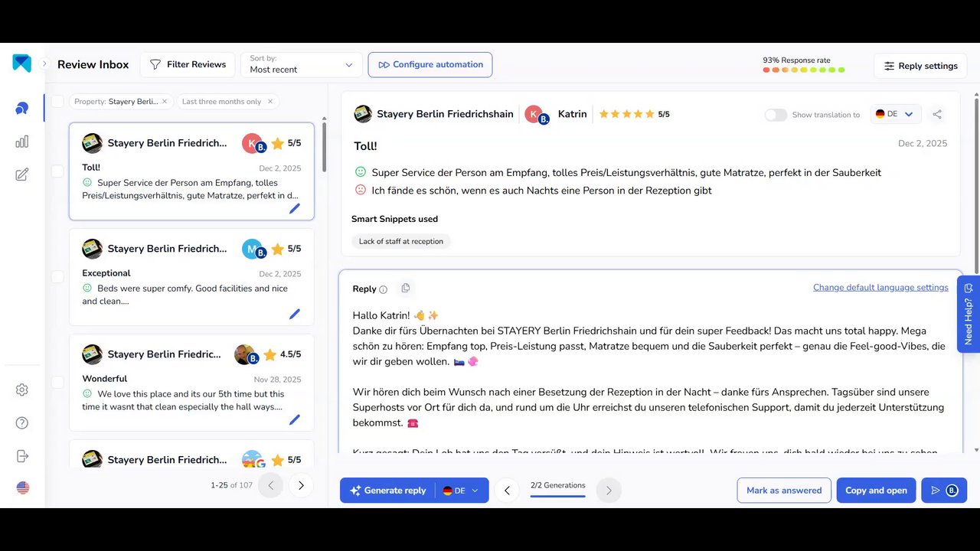Click the response rate colored dots

pos(804,70)
